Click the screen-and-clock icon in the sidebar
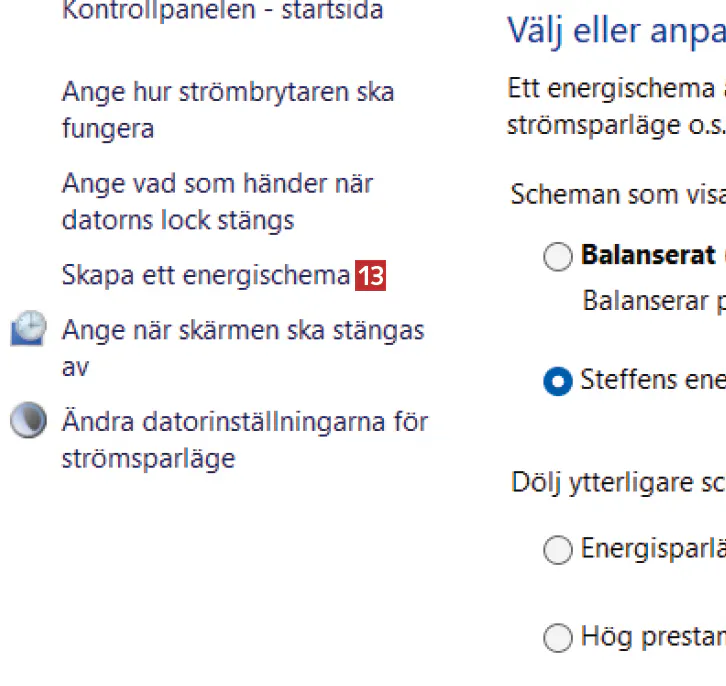 pos(28,328)
